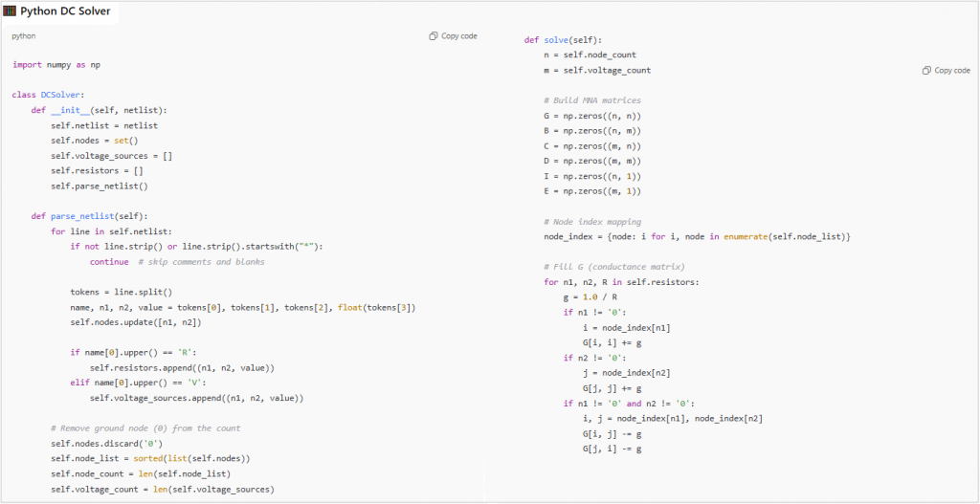Select the "Python DC Solver" heading
The width and height of the screenshot is (980, 504).
[x=67, y=11]
